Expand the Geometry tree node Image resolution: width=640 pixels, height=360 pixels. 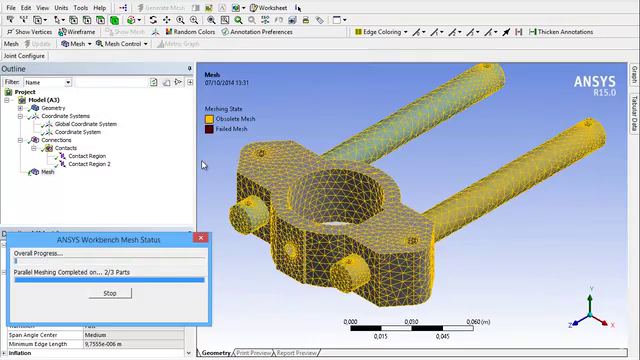(20, 108)
